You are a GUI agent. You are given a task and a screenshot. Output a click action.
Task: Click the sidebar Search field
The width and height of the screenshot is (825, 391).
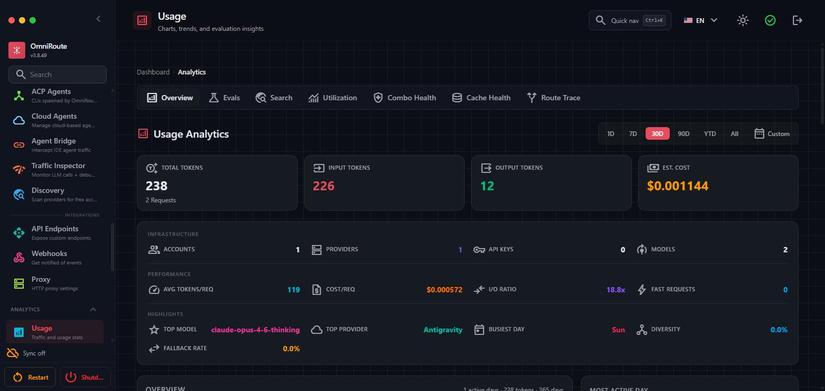(57, 75)
